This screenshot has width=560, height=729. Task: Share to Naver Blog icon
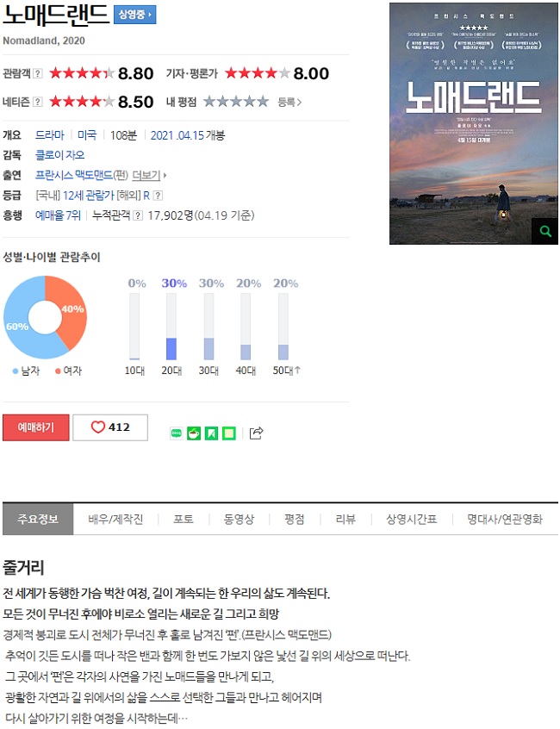click(x=176, y=433)
